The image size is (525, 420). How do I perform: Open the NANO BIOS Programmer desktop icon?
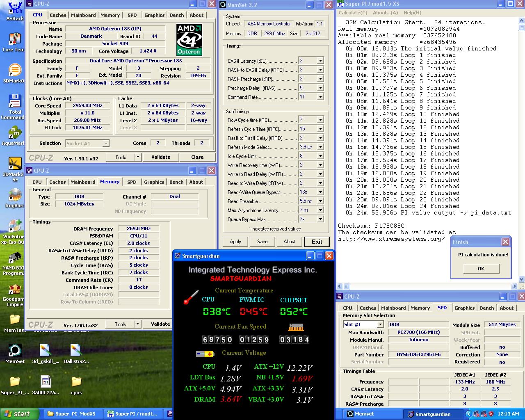(x=14, y=263)
